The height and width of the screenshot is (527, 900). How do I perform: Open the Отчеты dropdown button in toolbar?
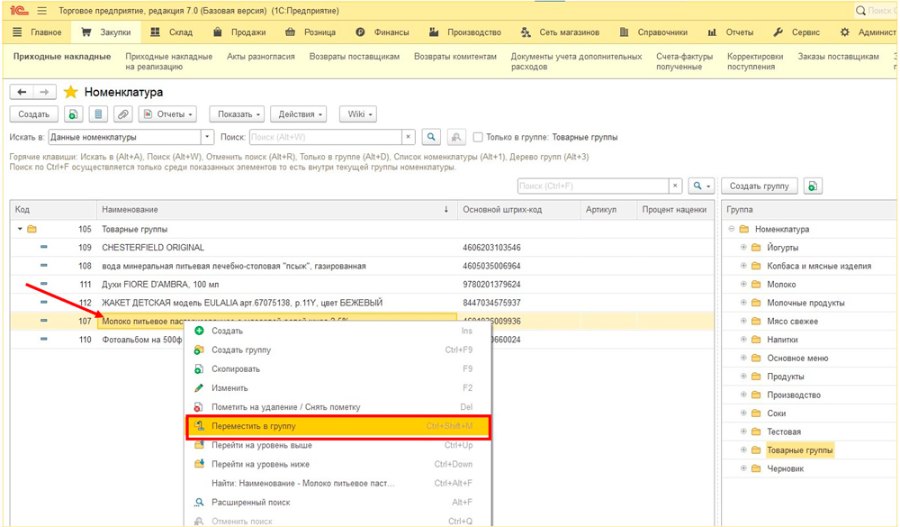pyautogui.click(x=168, y=114)
